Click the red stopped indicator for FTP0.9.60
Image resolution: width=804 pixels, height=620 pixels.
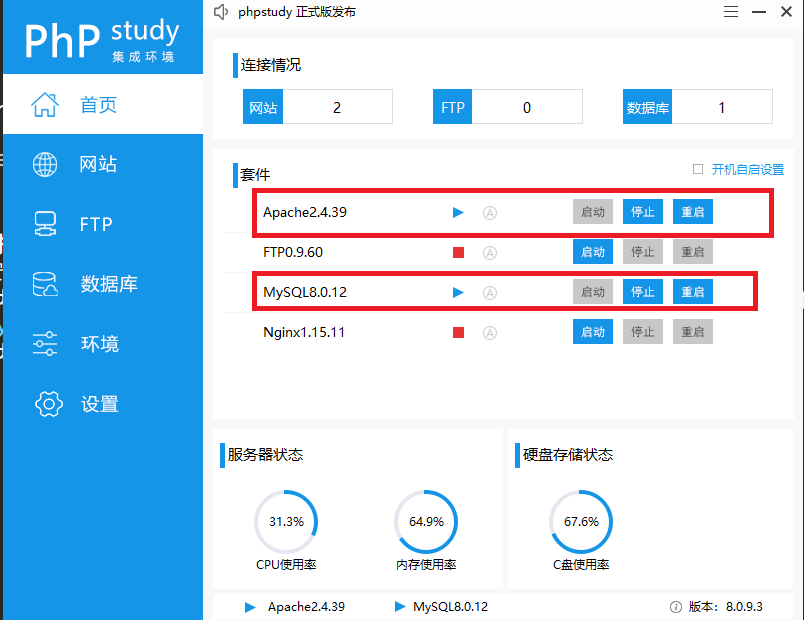point(458,252)
